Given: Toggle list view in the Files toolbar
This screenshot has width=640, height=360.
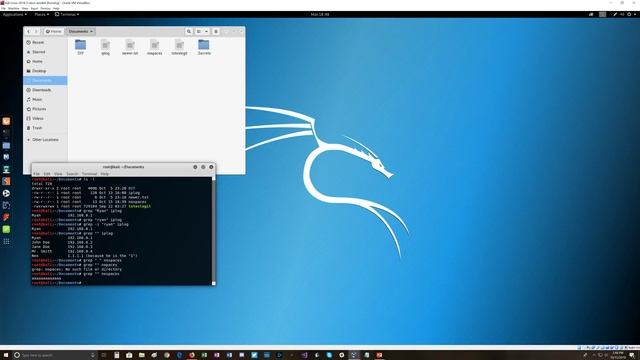Looking at the screenshot, I should click(x=199, y=31).
